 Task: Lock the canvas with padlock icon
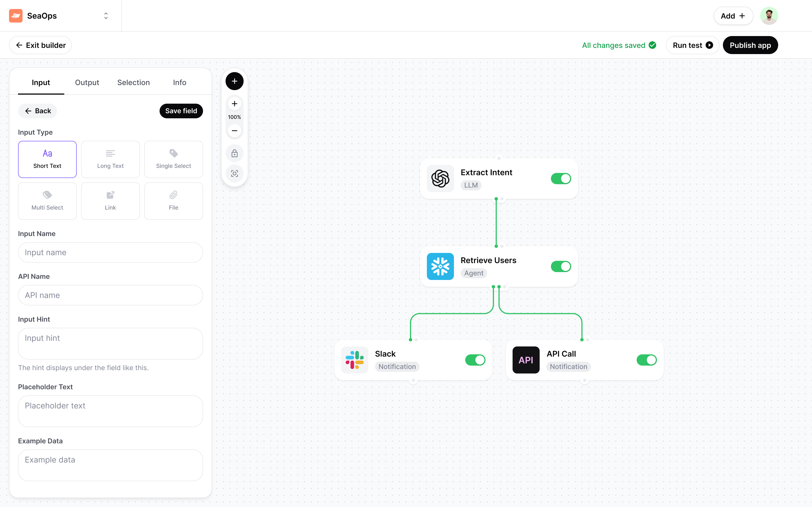234,153
